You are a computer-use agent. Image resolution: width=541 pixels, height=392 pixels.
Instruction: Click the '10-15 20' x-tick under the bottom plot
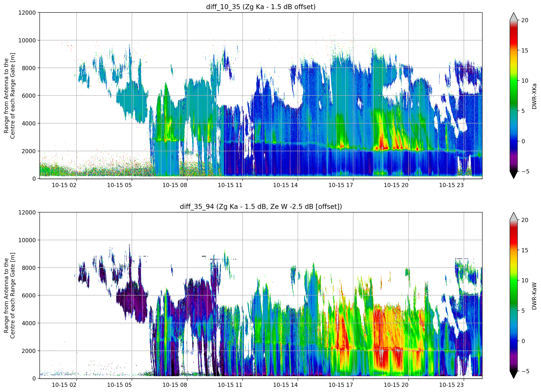pyautogui.click(x=396, y=385)
